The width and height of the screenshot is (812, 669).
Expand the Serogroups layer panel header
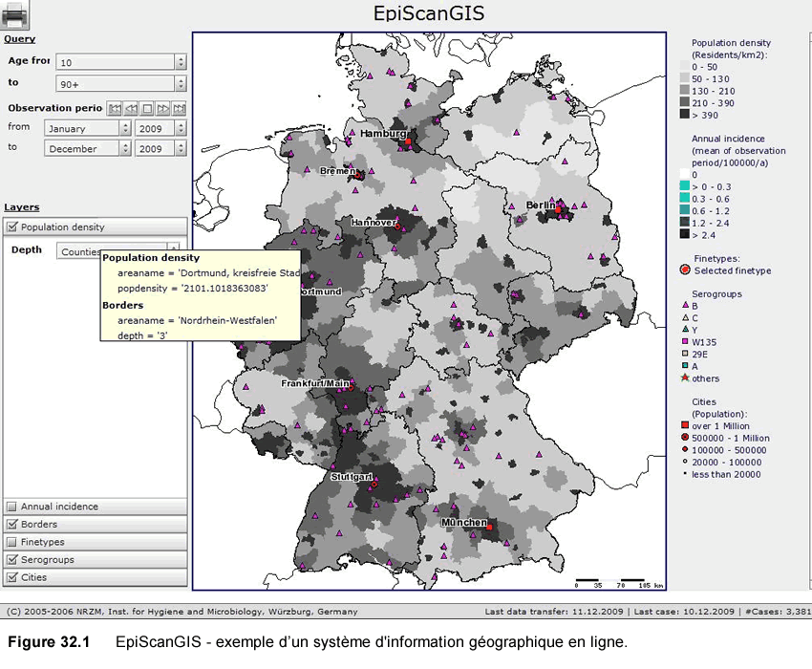pos(96,560)
